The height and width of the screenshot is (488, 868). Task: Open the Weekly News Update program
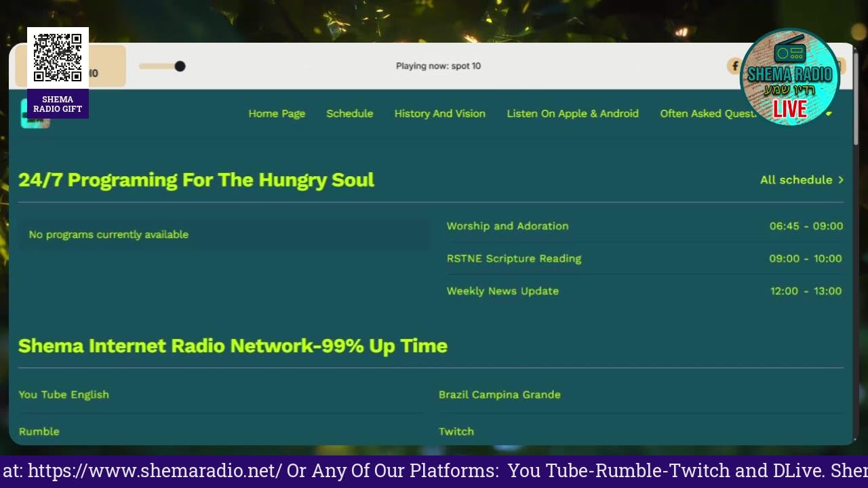coord(502,291)
